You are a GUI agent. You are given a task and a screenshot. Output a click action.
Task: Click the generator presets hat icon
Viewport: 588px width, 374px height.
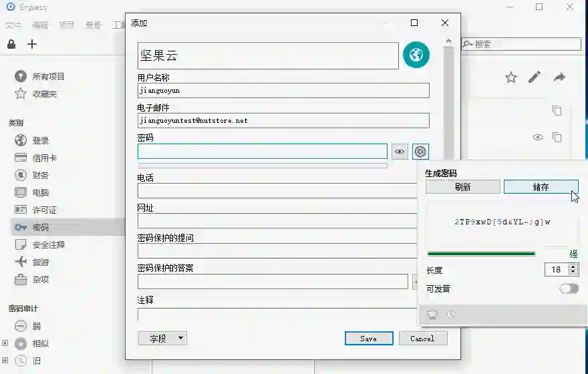tap(432, 314)
